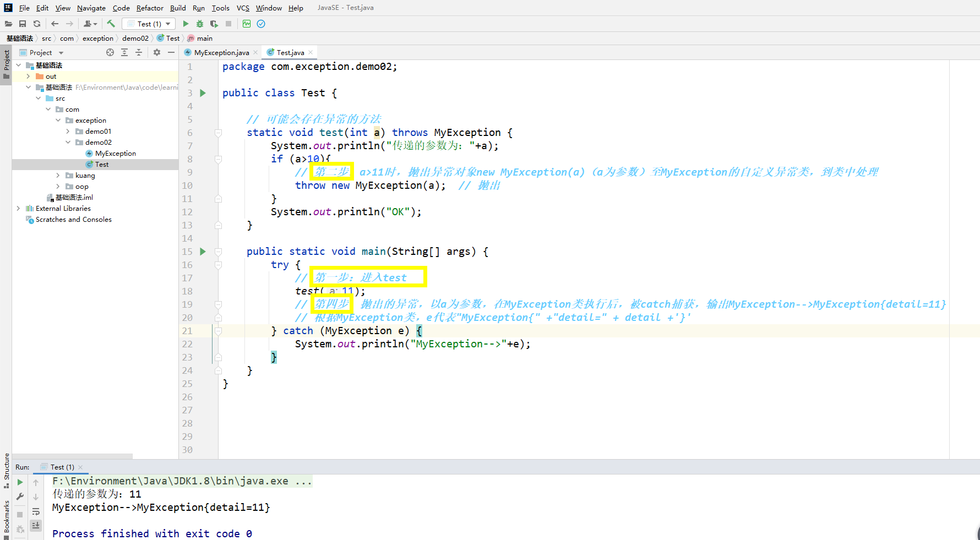Viewport: 980px width, 540px height.
Task: Start debugging with the bug icon
Action: click(x=200, y=24)
